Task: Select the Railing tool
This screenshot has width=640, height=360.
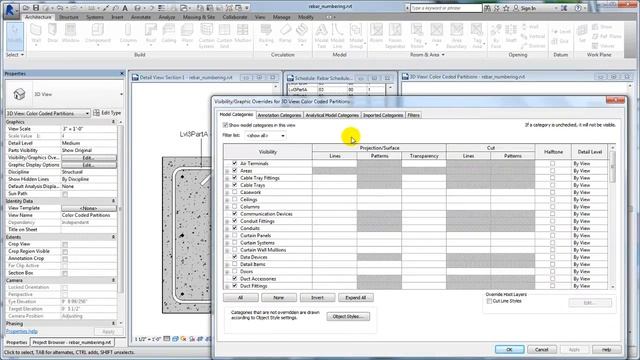Action: (266, 34)
